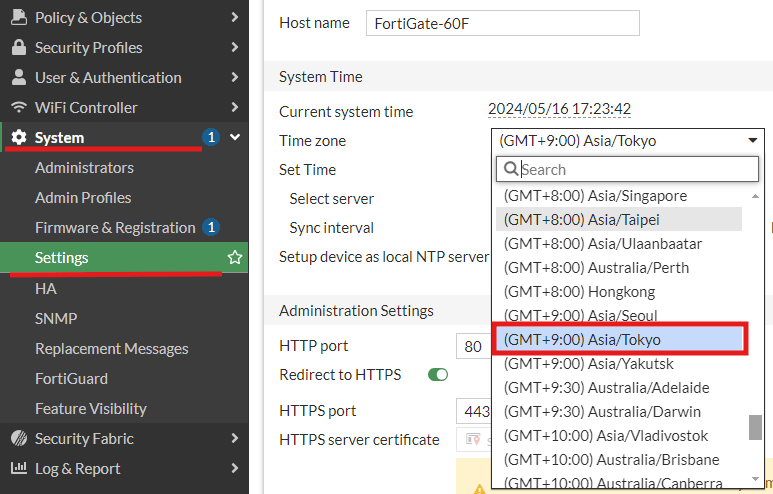Expand the Security Profiles chevron
773x494 pixels.
click(x=235, y=47)
